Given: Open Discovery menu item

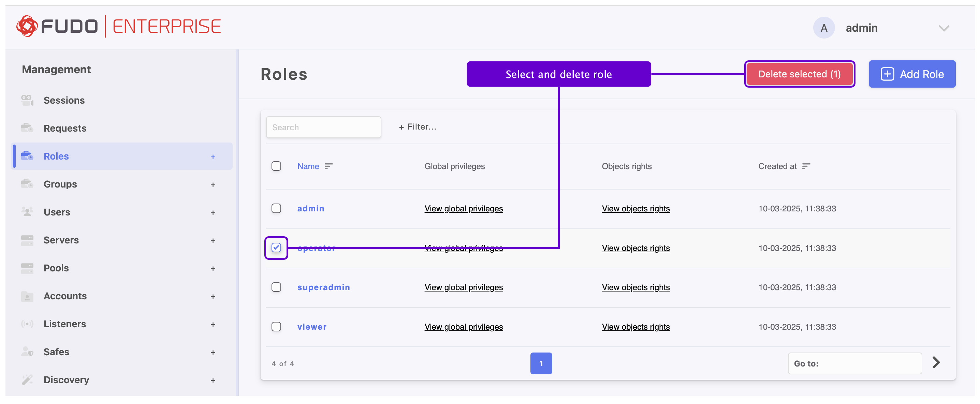Looking at the screenshot, I should pyautogui.click(x=66, y=380).
